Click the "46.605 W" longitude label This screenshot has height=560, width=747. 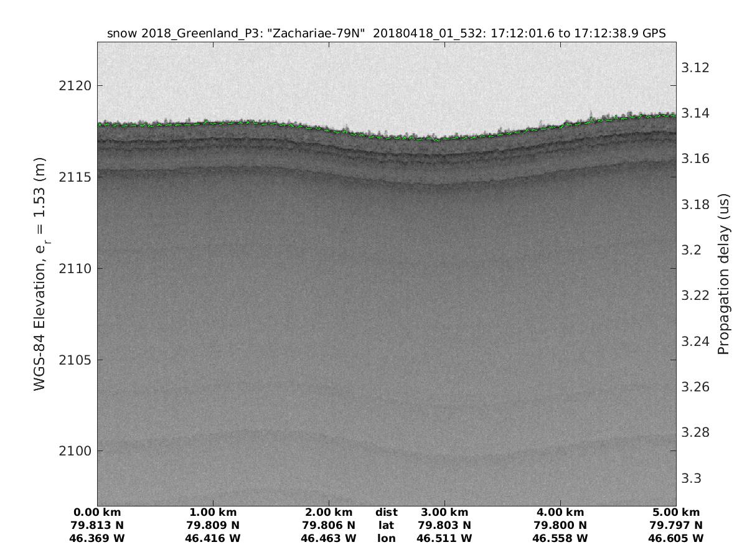[676, 538]
